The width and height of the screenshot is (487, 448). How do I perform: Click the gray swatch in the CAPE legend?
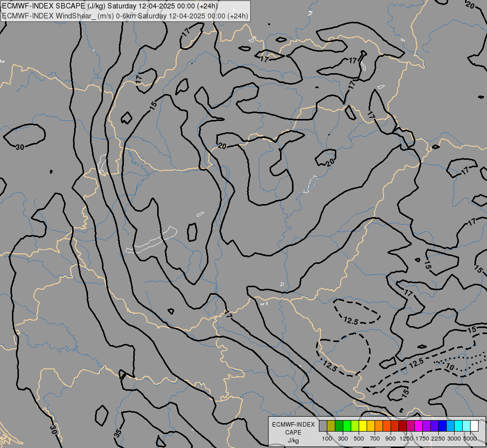[x=323, y=426]
